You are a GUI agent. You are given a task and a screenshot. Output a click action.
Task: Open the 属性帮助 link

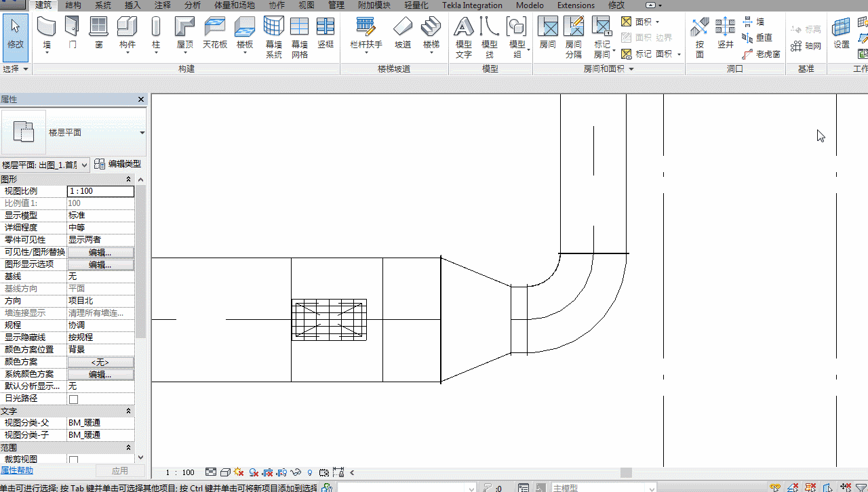[16, 470]
